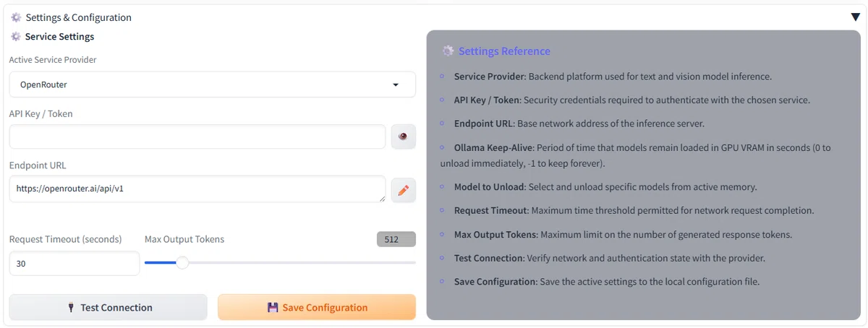Click the gear icon next to Service Settings
Image resolution: width=868 pixels, height=328 pixels.
click(16, 36)
